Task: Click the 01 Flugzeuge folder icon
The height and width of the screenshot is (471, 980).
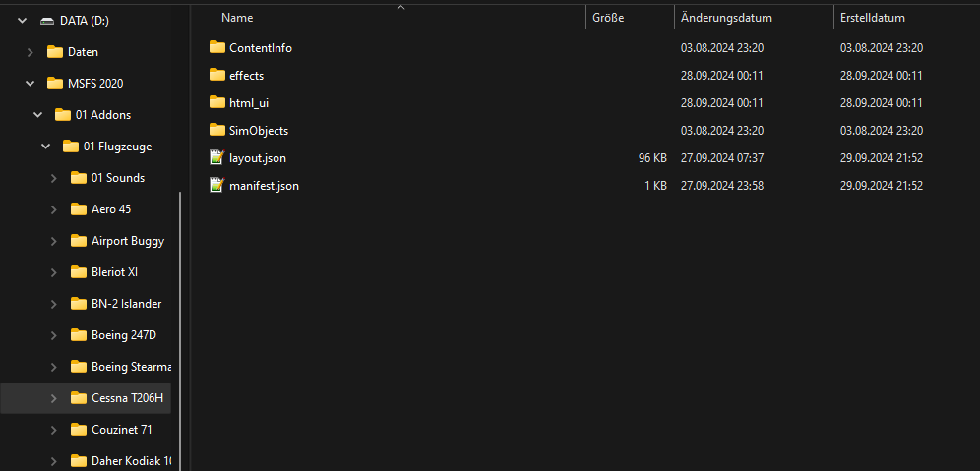Action: (71, 147)
